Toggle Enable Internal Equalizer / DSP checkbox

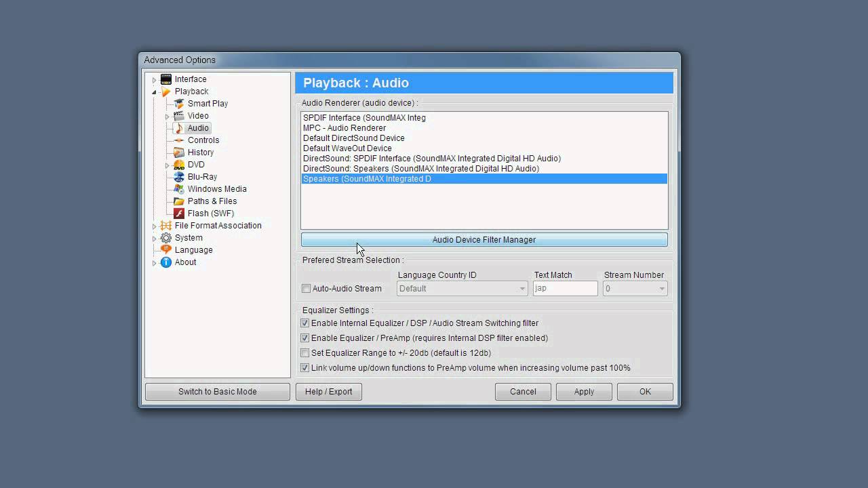click(x=305, y=323)
